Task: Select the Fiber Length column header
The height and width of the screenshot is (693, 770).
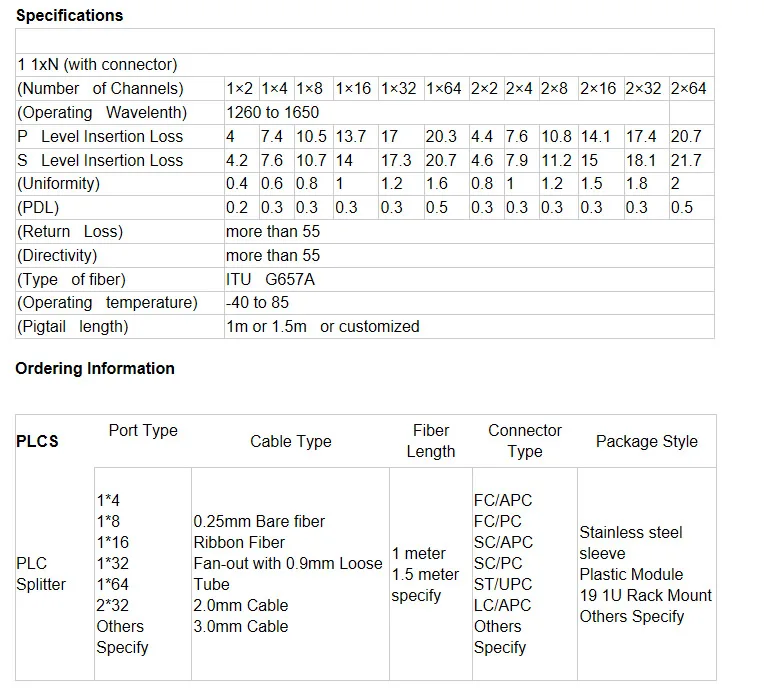Action: click(x=431, y=441)
